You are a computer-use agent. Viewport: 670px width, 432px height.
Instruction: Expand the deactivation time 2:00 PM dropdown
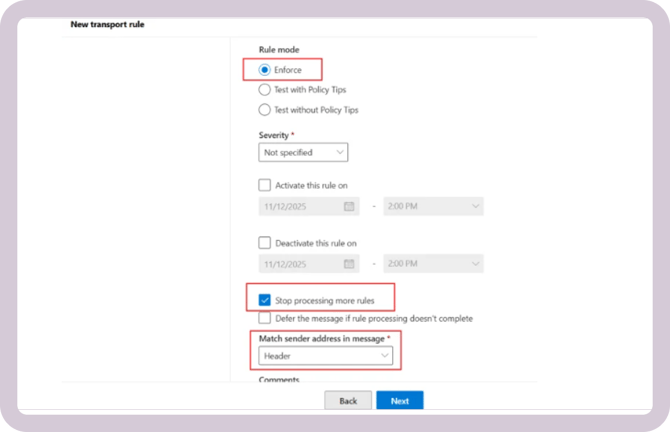(433, 264)
